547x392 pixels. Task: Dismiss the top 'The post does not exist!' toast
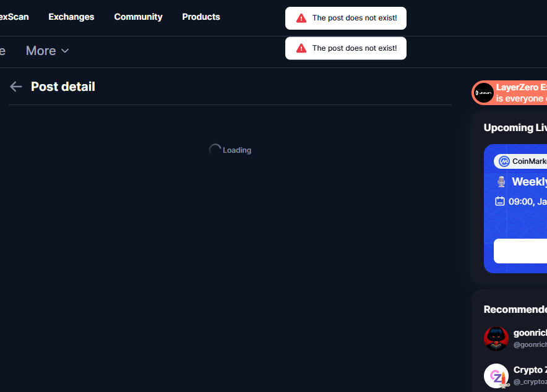point(346,18)
